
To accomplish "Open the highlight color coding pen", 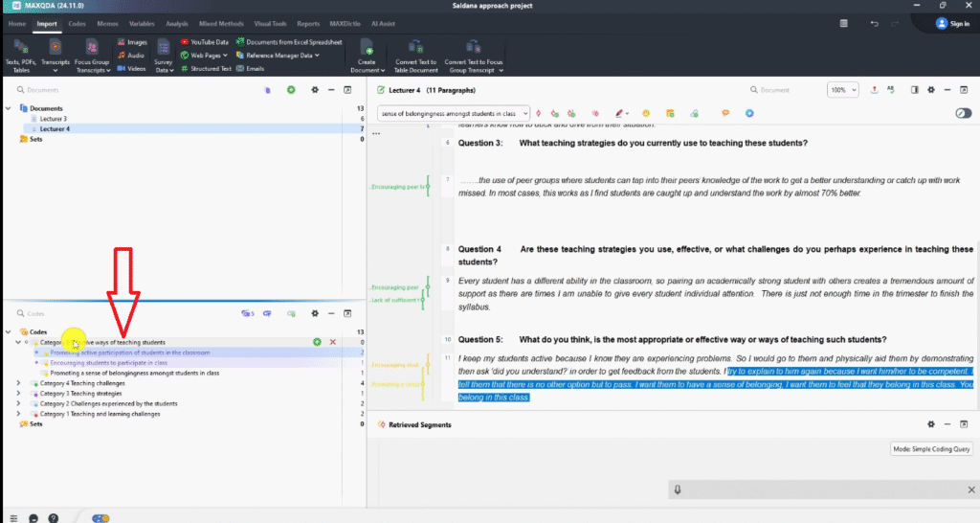I will pos(620,113).
